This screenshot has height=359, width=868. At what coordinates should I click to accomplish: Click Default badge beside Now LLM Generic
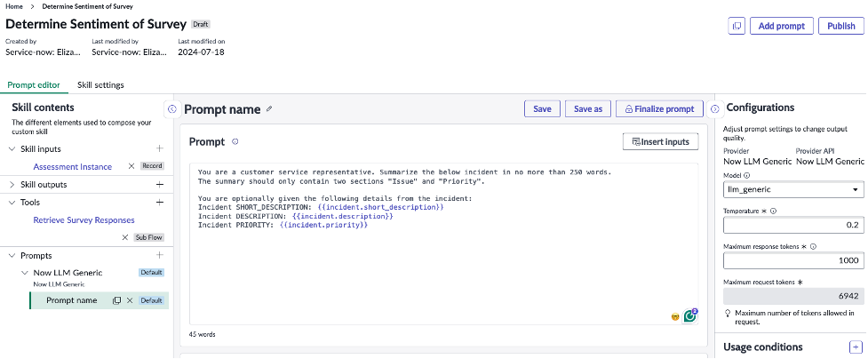pos(151,273)
